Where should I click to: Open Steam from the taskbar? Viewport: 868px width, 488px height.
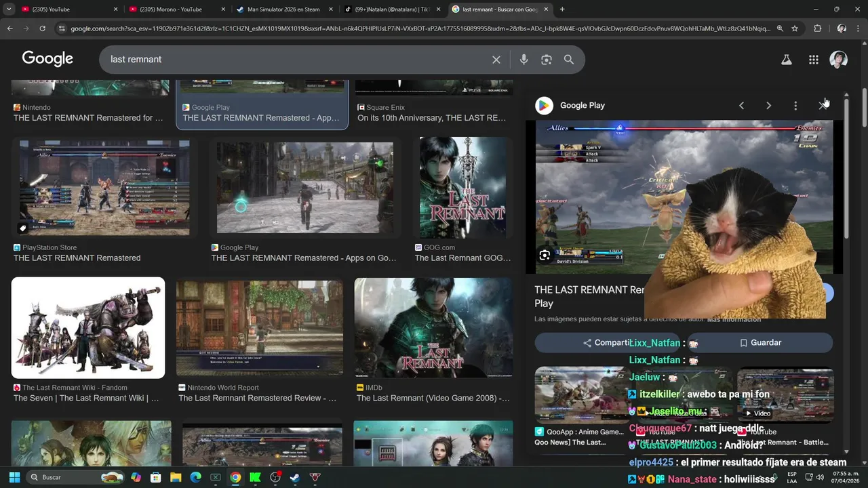click(x=295, y=477)
